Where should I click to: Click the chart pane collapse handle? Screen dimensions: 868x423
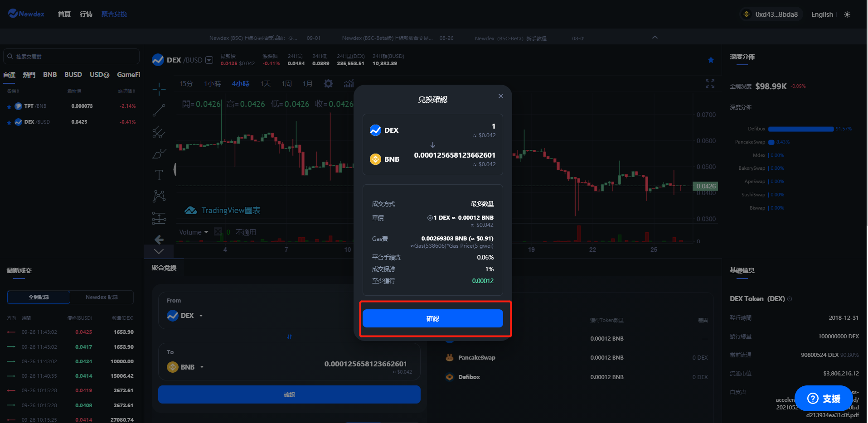[x=175, y=169]
